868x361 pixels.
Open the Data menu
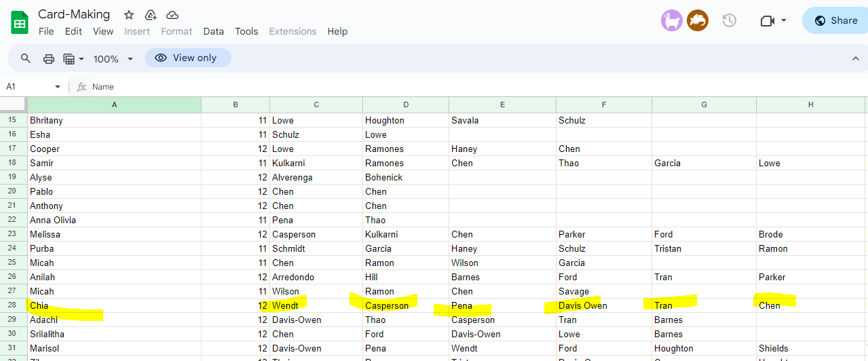(x=213, y=31)
